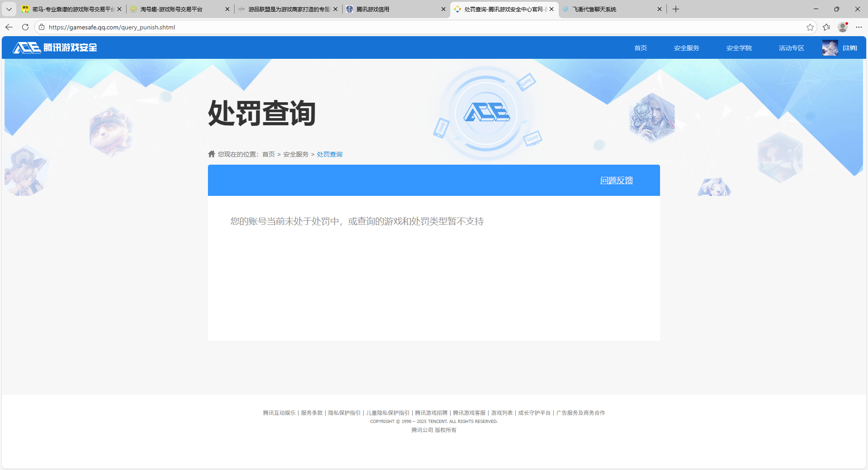Open the 成长守护平台 footer link
Viewport: 868px width, 470px height.
(533, 413)
